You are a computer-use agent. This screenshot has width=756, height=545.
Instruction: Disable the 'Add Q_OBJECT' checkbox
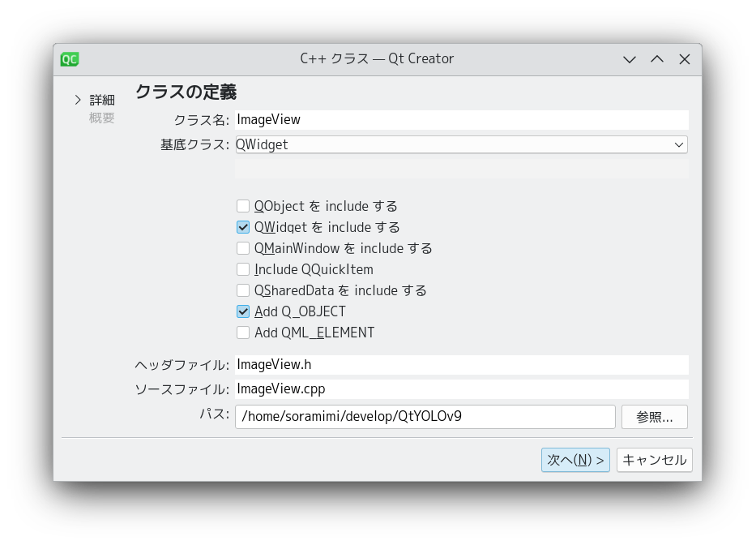click(x=243, y=311)
